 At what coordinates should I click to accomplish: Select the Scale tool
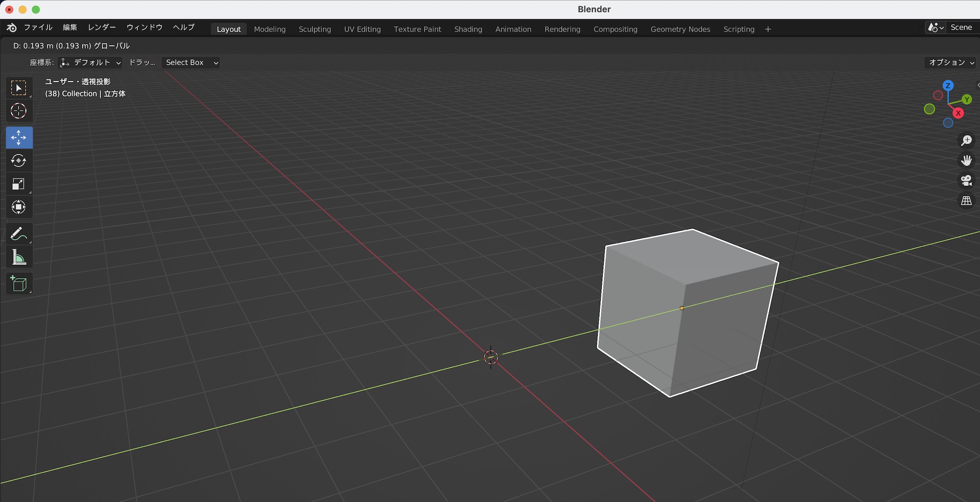(x=19, y=184)
